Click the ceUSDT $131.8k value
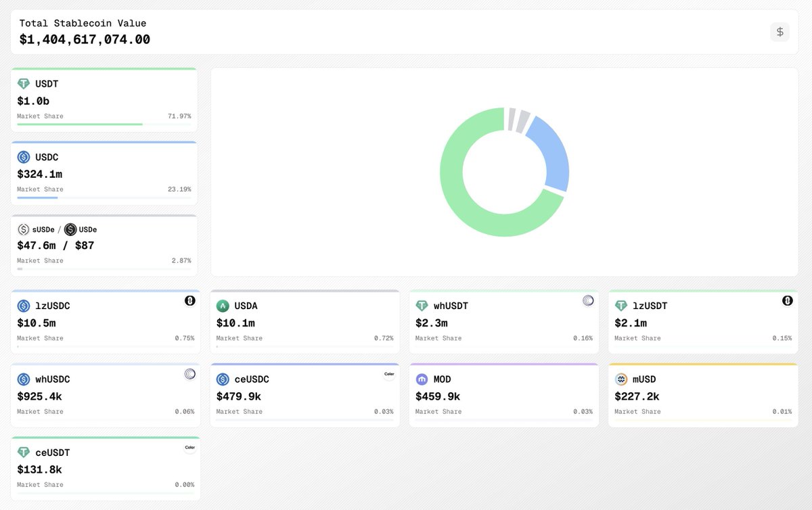 [40, 469]
